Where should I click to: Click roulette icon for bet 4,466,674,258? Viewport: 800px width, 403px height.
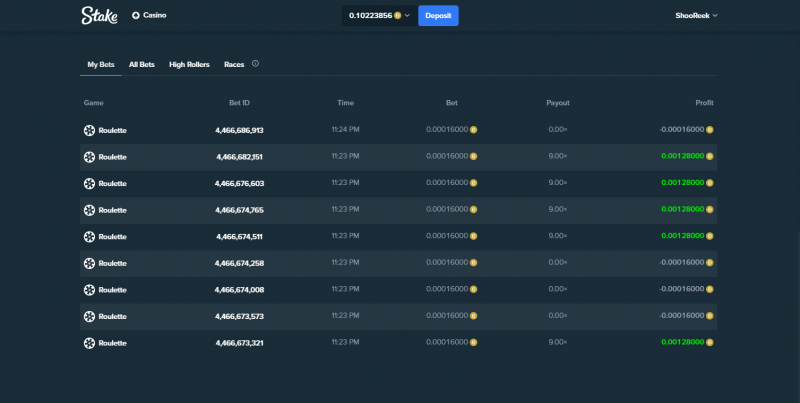(x=89, y=263)
